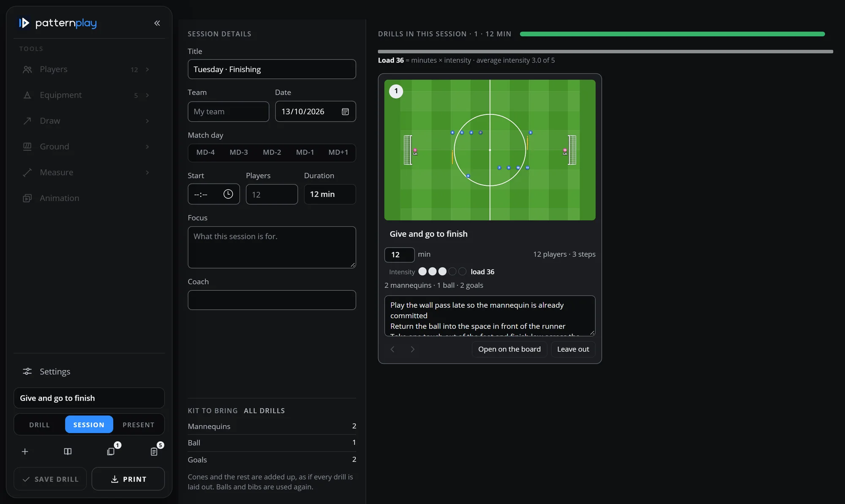This screenshot has width=845, height=504.
Task: Select MD-4 match day
Action: click(x=205, y=152)
